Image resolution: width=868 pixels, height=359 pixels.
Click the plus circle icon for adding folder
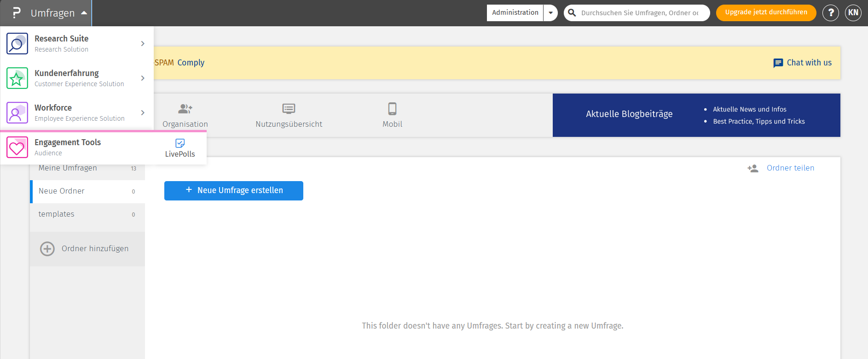47,249
